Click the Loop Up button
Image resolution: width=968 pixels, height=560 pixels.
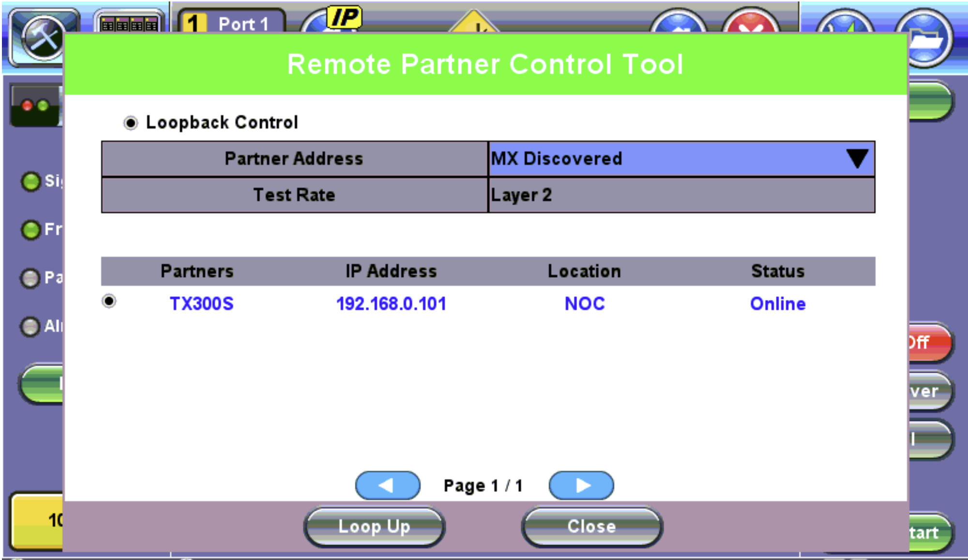click(374, 527)
